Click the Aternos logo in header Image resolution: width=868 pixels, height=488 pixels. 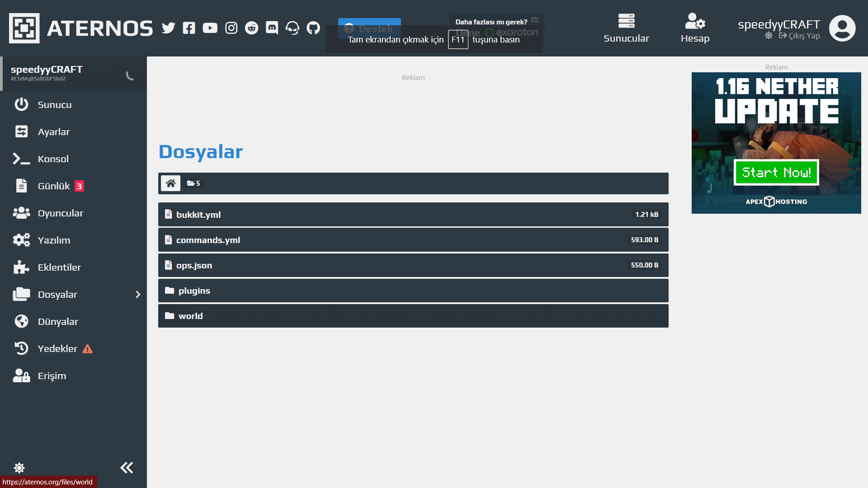coord(81,28)
